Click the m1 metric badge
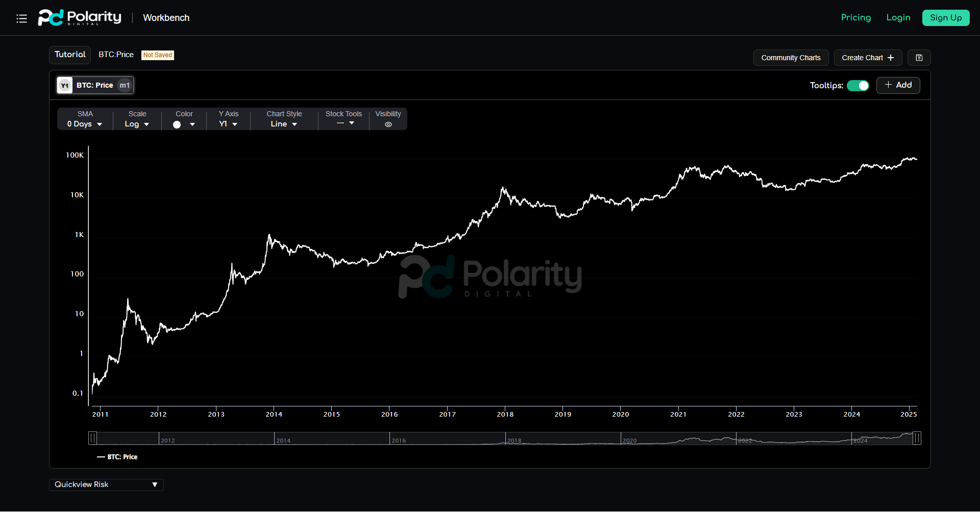This screenshot has width=980, height=512. coord(125,85)
